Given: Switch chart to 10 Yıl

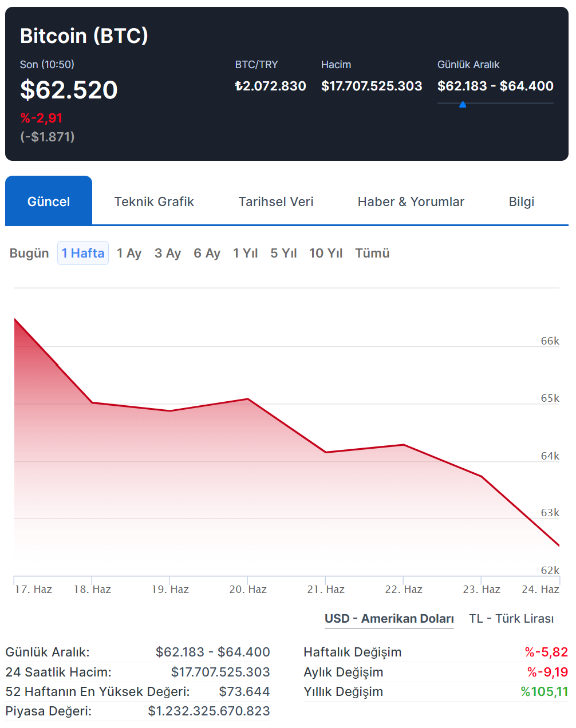Looking at the screenshot, I should pos(325,253).
